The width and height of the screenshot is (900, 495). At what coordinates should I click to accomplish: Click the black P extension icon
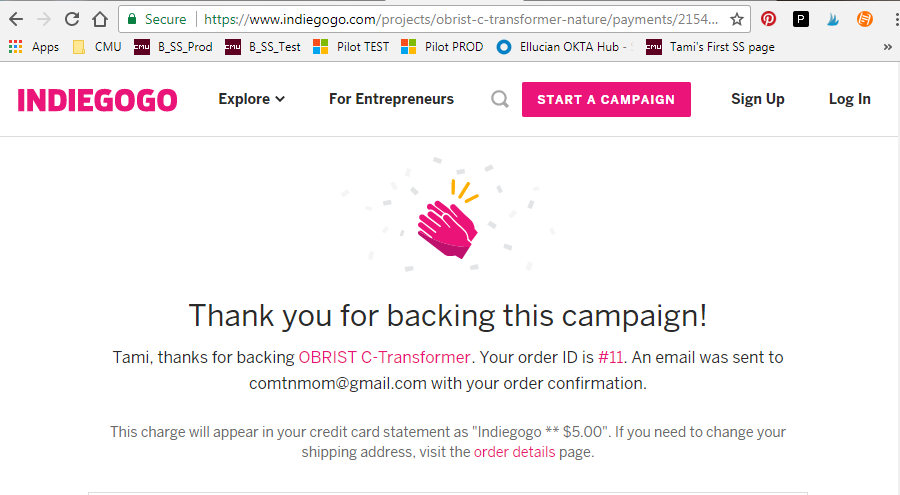click(x=801, y=20)
